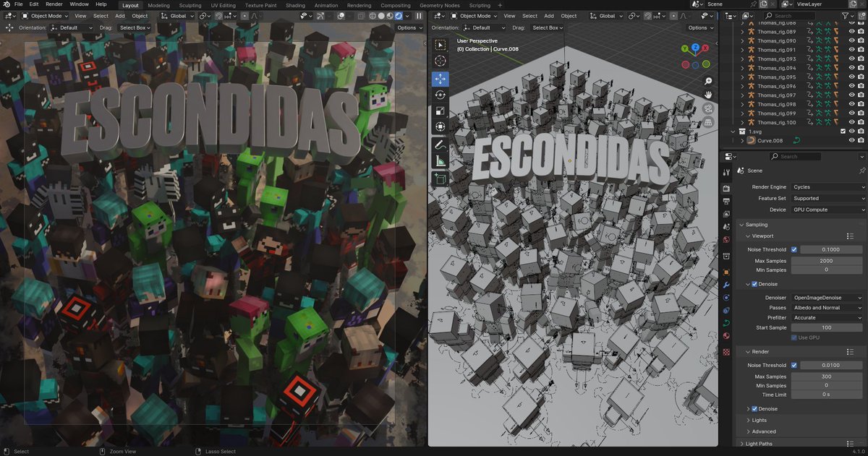Expand Thomas_rig.097 in outliner
This screenshot has width=868, height=456.
pyautogui.click(x=742, y=95)
